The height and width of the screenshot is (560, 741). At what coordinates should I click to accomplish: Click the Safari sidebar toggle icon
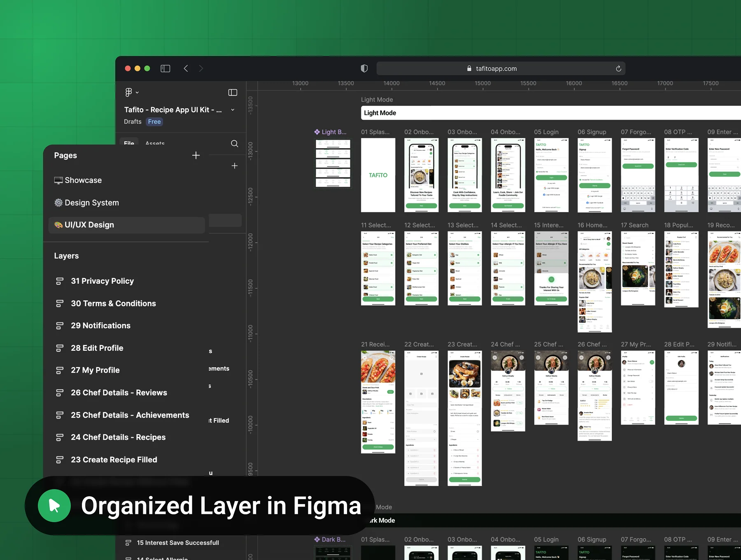165,68
